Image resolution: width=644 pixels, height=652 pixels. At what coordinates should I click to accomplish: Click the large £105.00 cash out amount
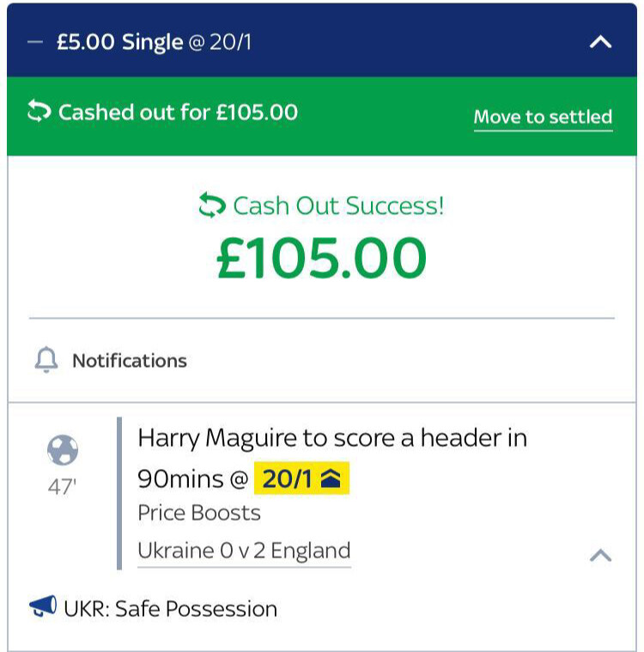pos(321,258)
